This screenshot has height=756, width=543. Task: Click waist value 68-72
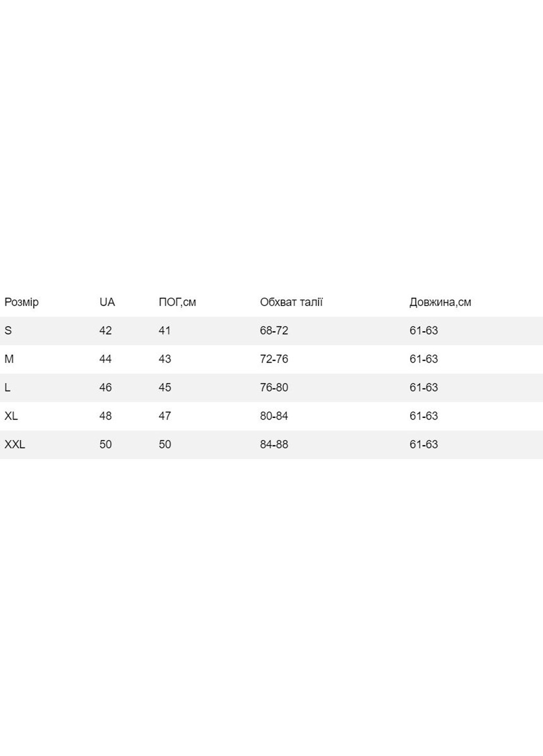(274, 331)
